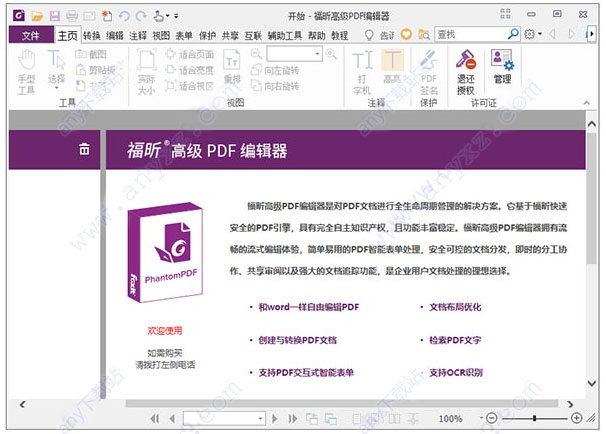Click the trash icon in left panel header
606x434 pixels.
click(x=84, y=149)
